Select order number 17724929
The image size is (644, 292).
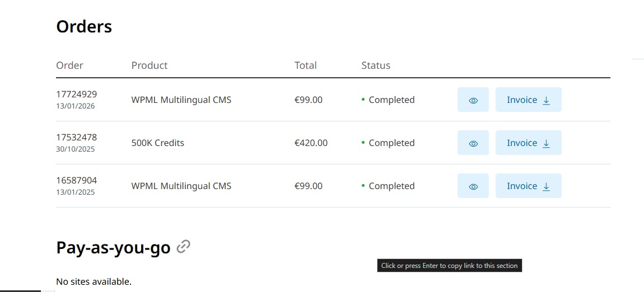76,94
